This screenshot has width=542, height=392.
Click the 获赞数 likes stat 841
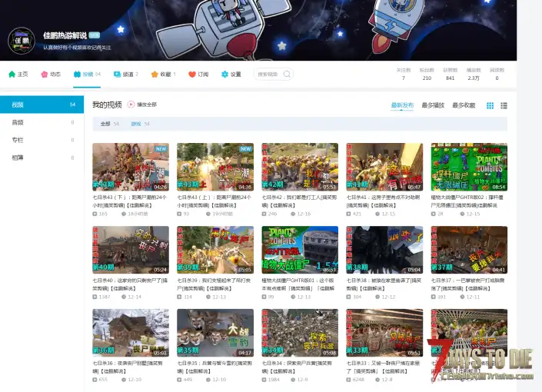coord(450,74)
